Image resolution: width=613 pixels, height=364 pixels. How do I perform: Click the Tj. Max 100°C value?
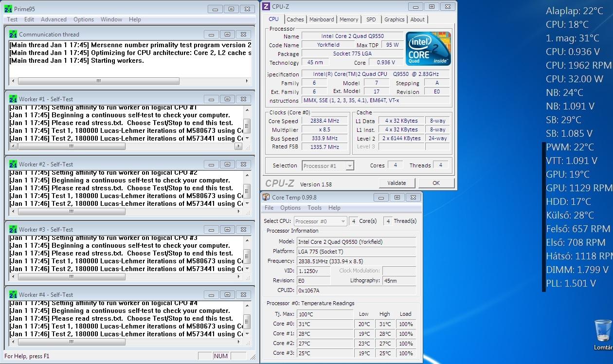(325, 314)
